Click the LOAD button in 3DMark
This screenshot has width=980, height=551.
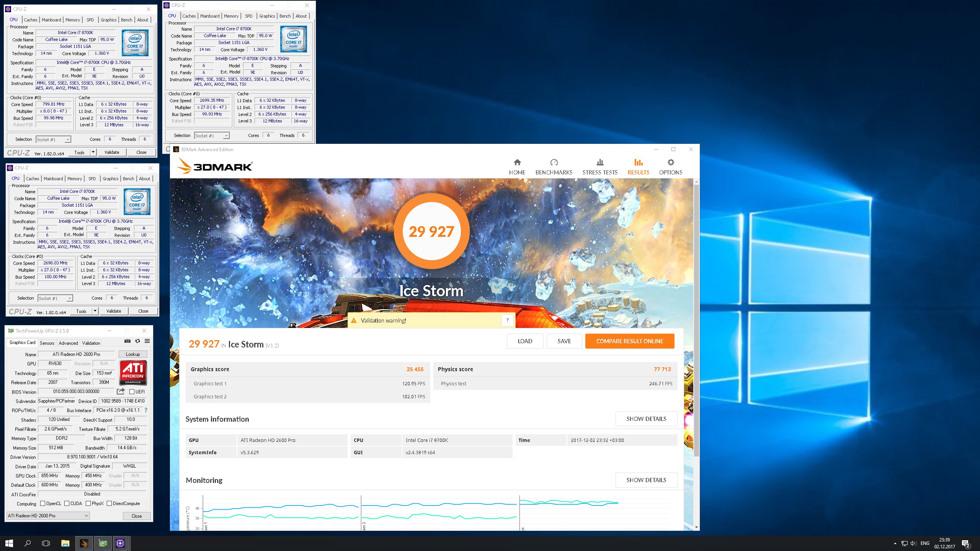click(x=525, y=341)
